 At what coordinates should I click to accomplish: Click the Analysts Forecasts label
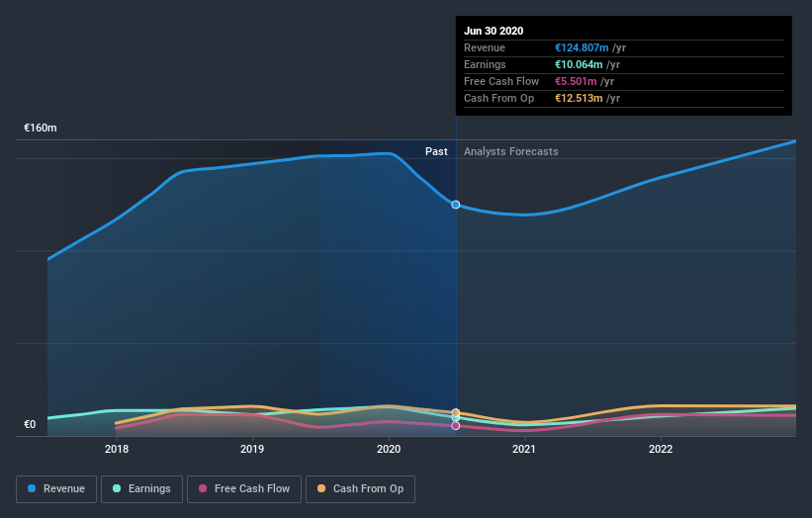click(510, 151)
